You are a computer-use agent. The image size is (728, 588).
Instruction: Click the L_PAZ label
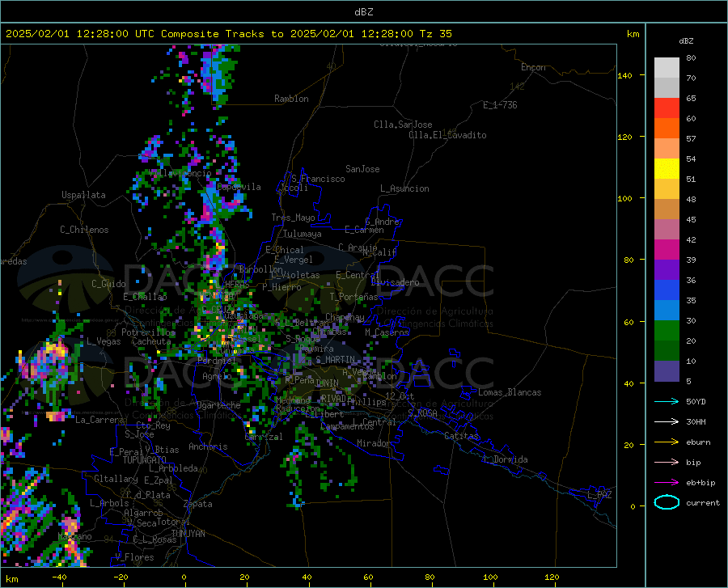click(599, 495)
